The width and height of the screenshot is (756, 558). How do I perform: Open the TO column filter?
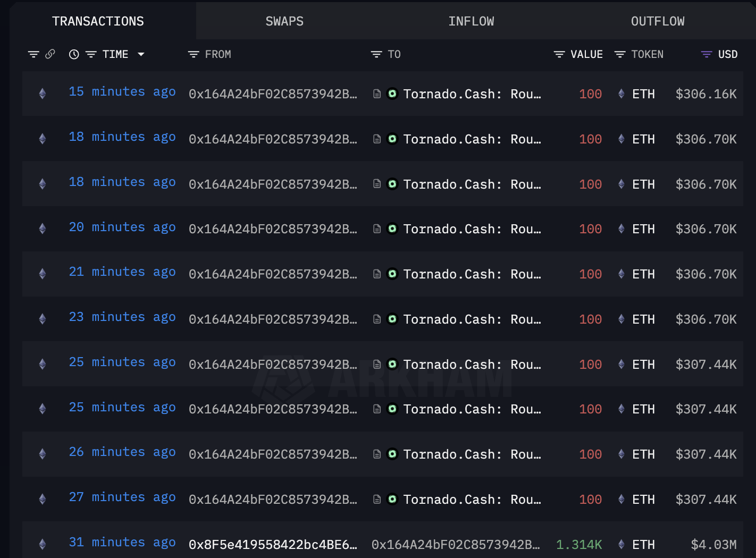click(x=376, y=54)
